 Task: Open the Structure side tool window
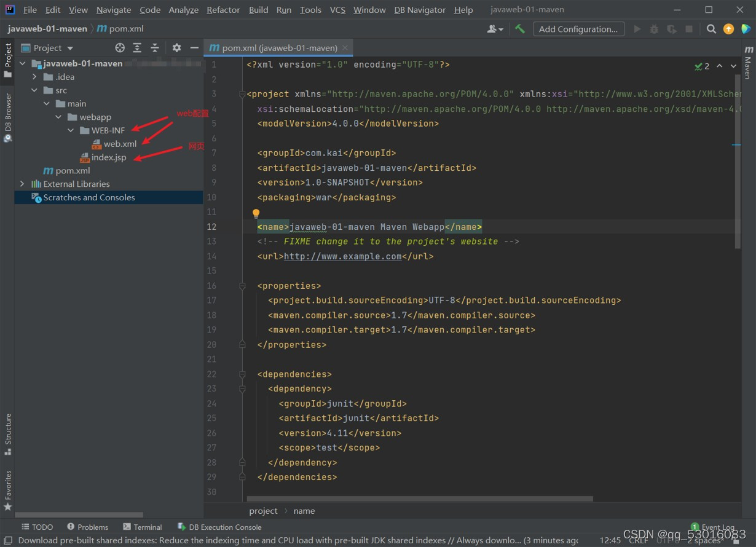8,434
